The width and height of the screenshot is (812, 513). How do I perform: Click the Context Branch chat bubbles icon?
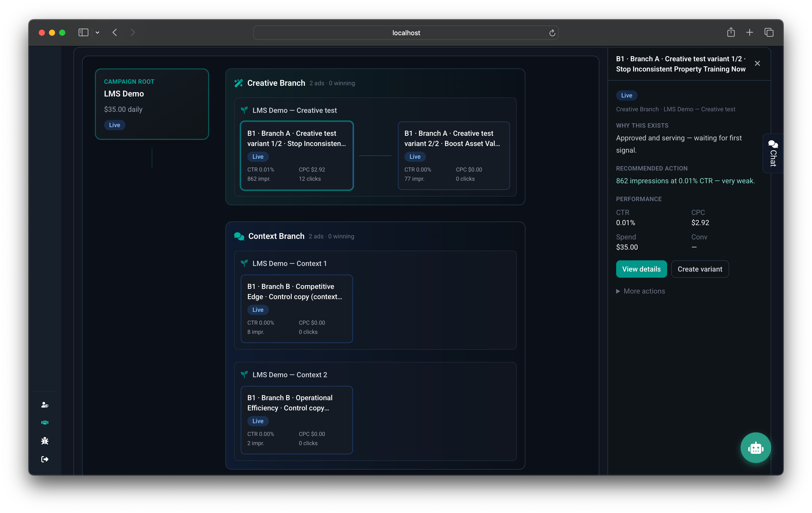[x=239, y=236]
